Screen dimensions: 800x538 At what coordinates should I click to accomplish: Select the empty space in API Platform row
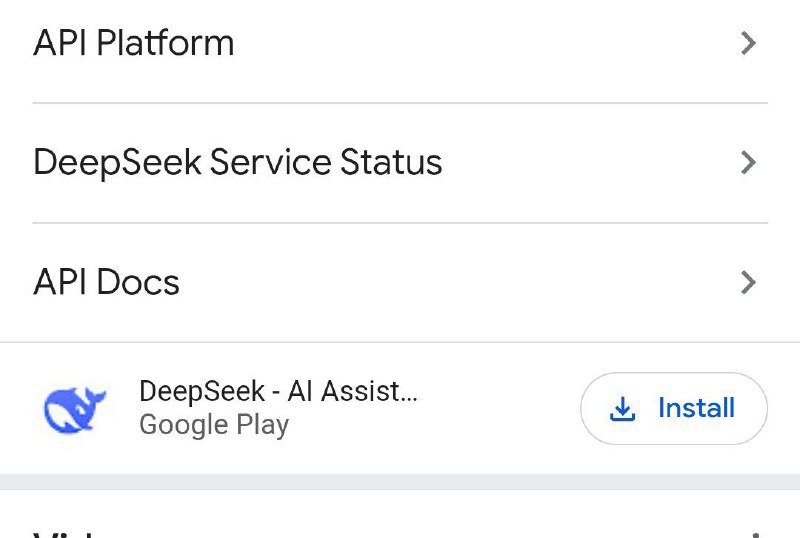pos(485,43)
